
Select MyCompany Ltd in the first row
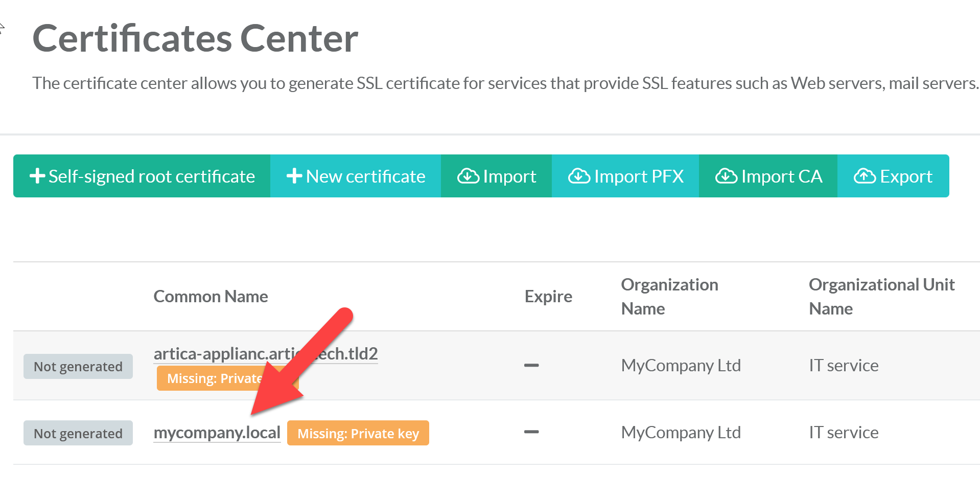click(x=681, y=366)
